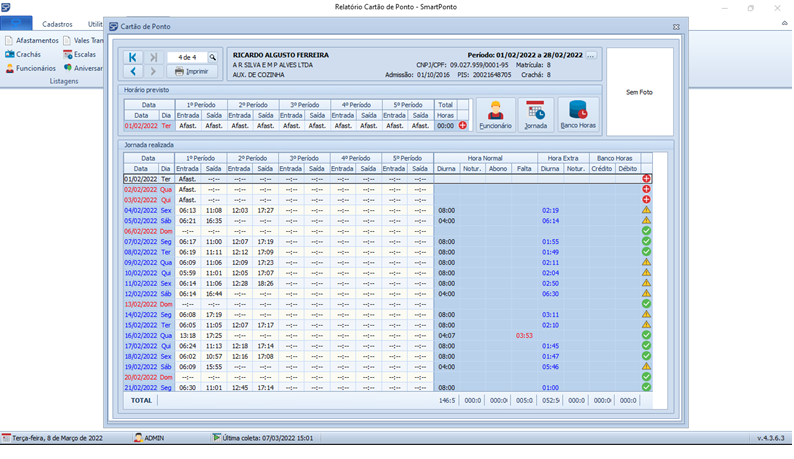Click employee name RICARDO ALGUSTO FERREIRA
Viewport: 794px width, 459px height.
coord(281,55)
